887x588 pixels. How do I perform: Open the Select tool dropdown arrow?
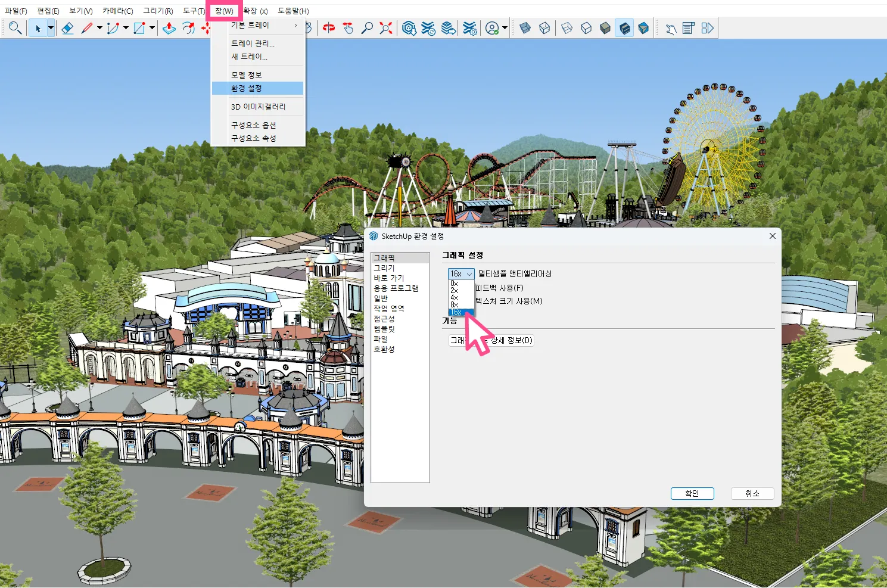click(x=51, y=28)
